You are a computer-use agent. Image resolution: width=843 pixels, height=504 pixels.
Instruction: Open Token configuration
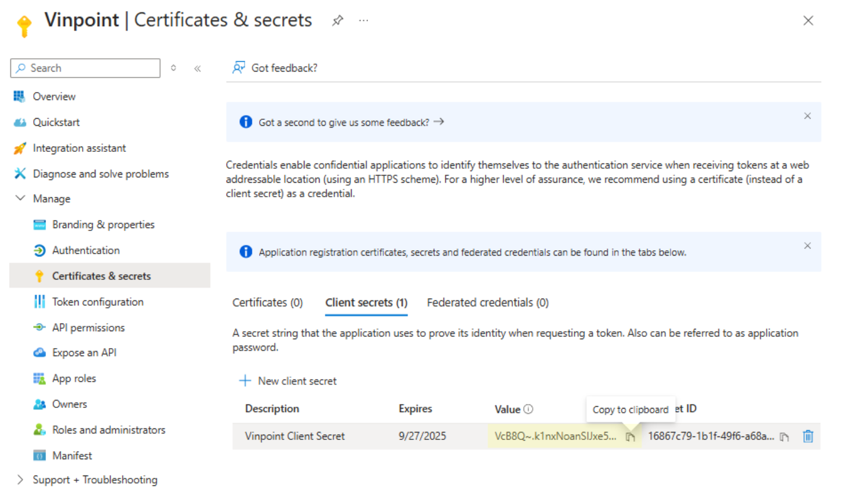tap(98, 301)
